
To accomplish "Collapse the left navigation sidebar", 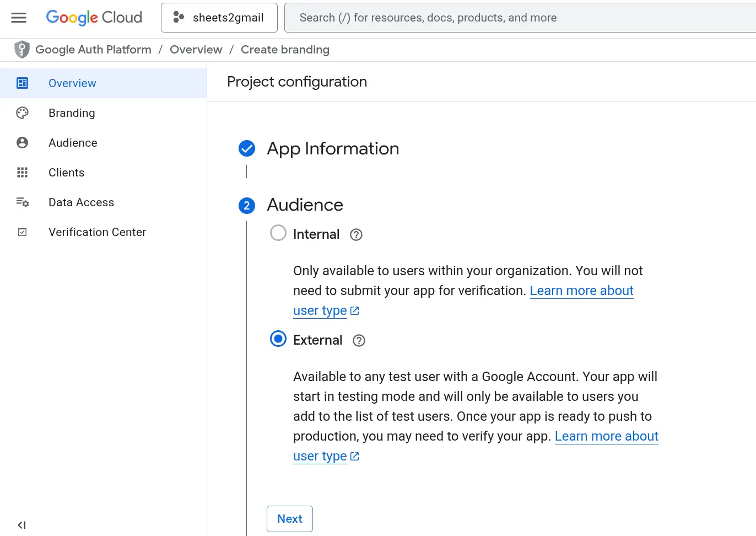I will [21, 525].
